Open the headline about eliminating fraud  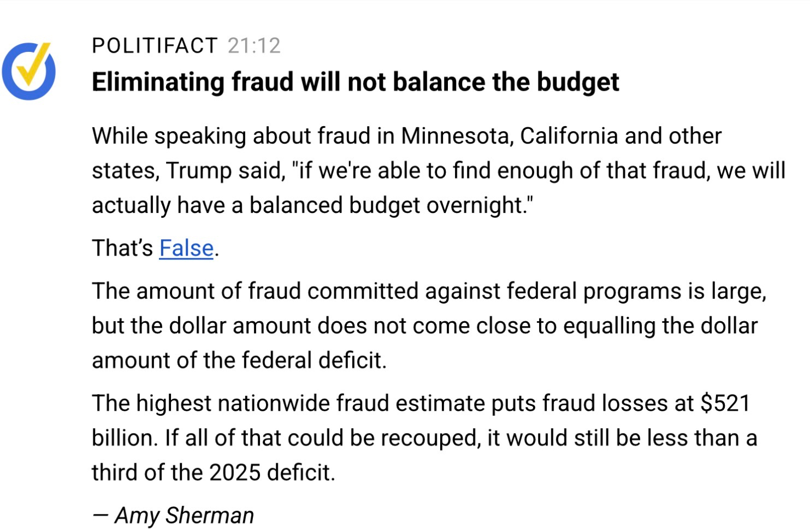pyautogui.click(x=355, y=82)
